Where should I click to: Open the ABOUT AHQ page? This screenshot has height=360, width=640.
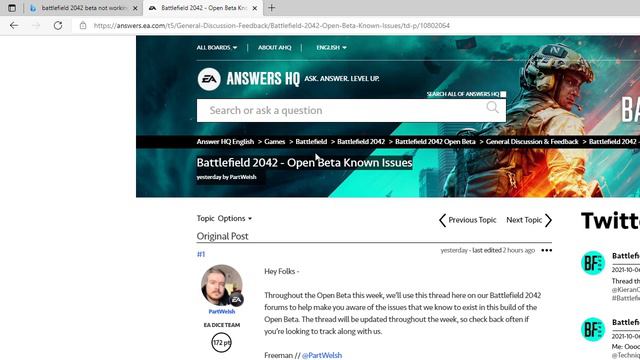(274, 47)
